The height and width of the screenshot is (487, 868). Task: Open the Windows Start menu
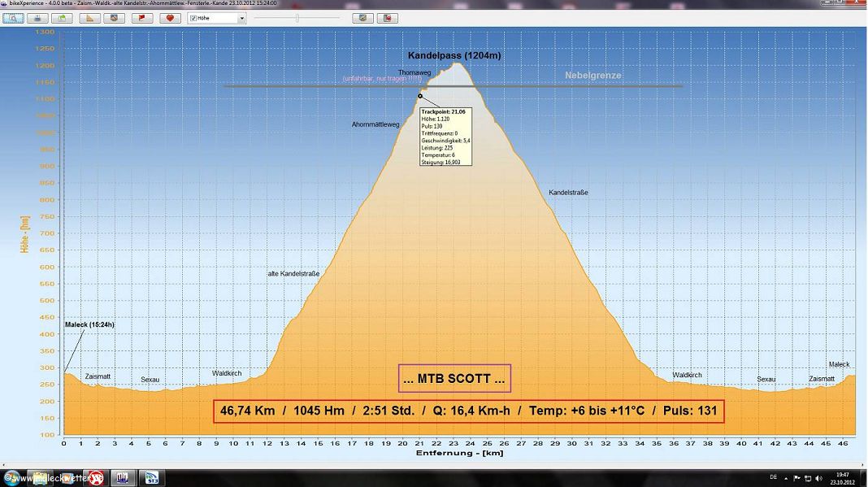[10, 476]
